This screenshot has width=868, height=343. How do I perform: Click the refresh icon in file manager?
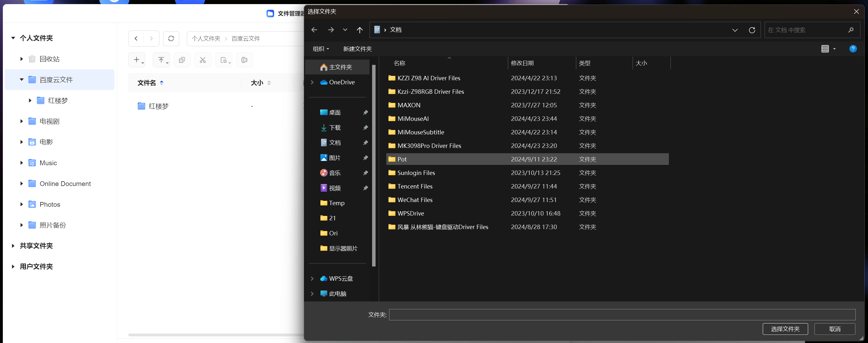[x=171, y=38]
